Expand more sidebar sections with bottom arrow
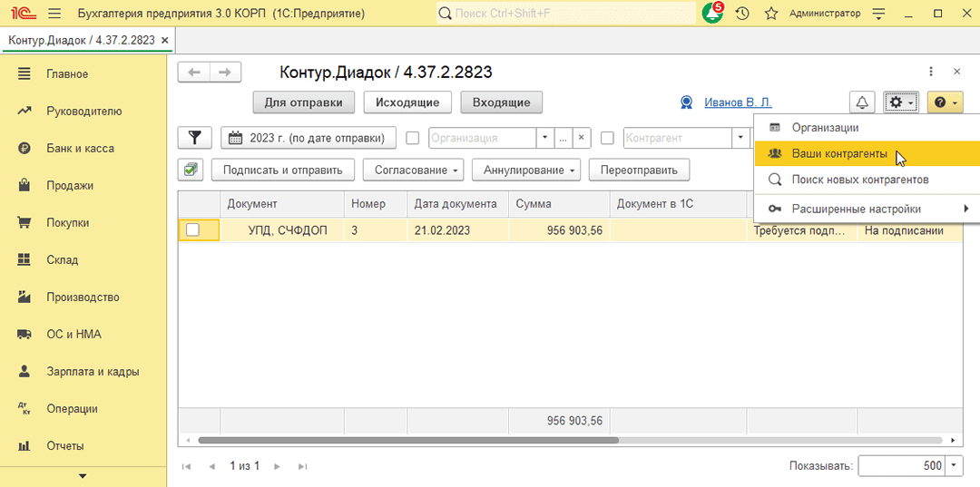Image resolution: width=980 pixels, height=487 pixels. pos(83,476)
